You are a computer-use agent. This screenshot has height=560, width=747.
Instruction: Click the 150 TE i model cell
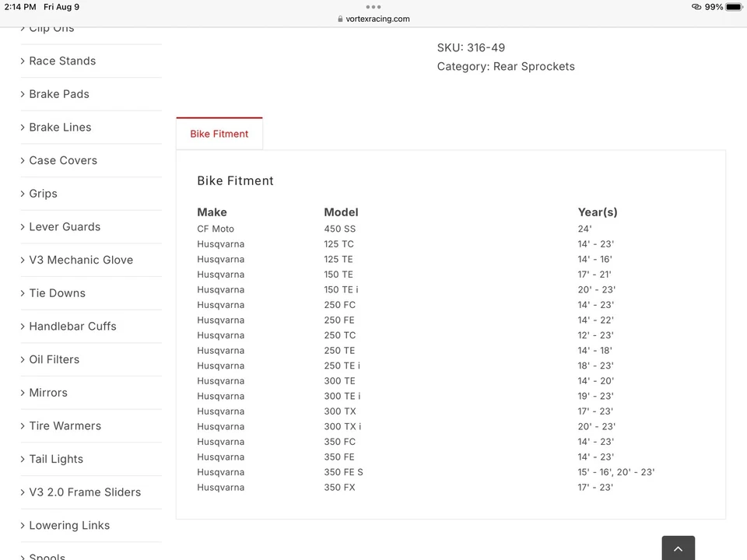coord(341,290)
